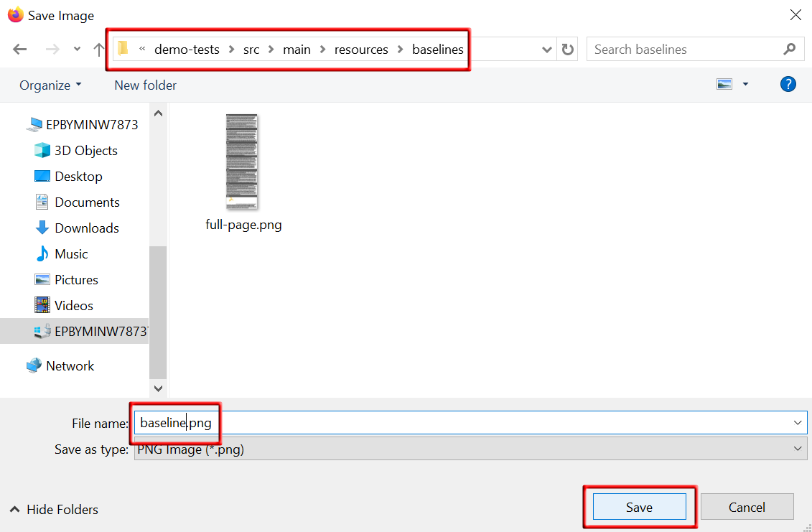Select the Music folder icon
The width and height of the screenshot is (812, 532).
[42, 253]
